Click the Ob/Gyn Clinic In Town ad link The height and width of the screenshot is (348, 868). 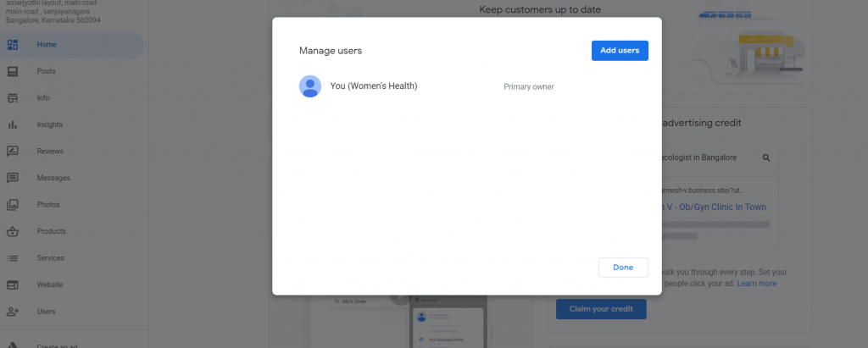pos(714,207)
